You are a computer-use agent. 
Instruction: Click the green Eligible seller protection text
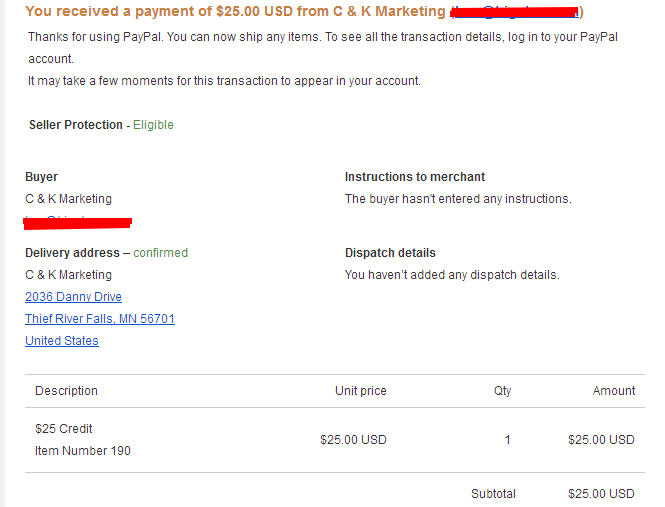(x=153, y=125)
